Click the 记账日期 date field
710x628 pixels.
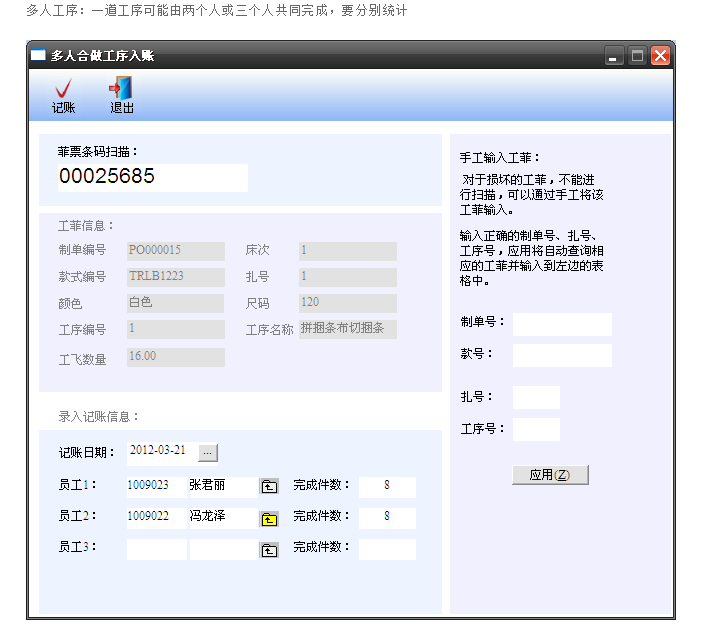159,452
